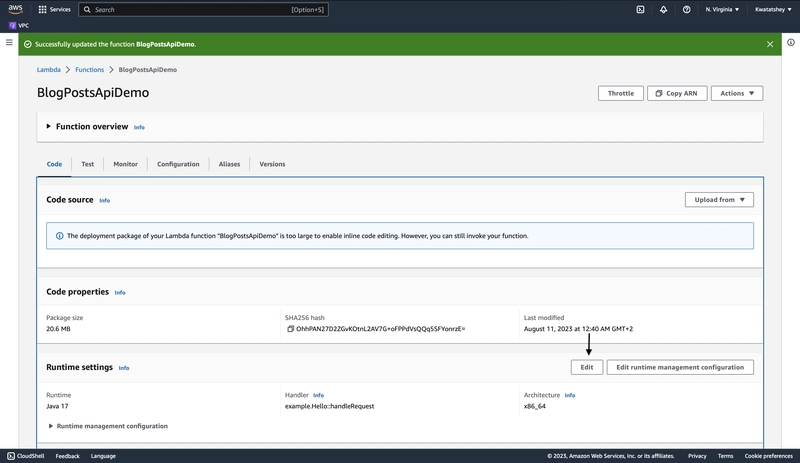The width and height of the screenshot is (800, 463).
Task: Open Info link beside Architecture
Action: click(570, 395)
